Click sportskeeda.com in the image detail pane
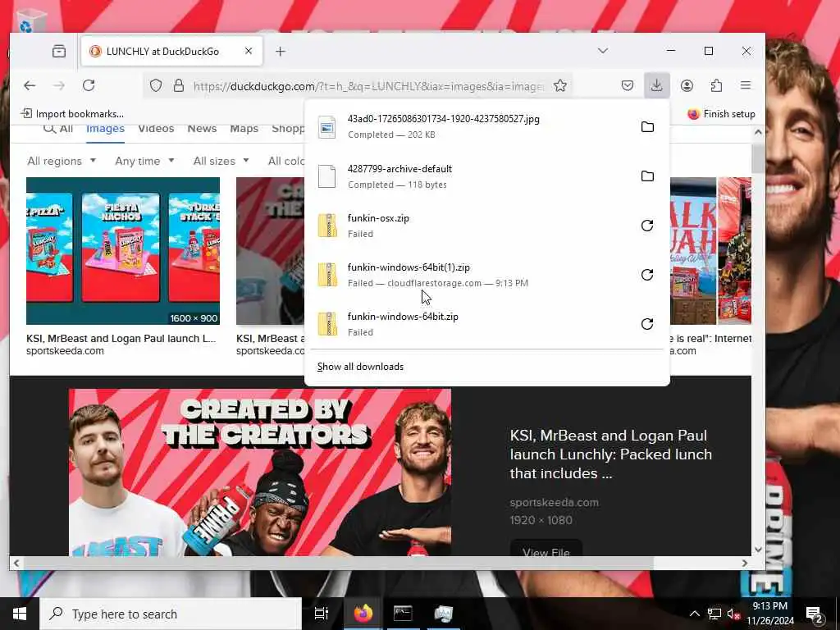Image resolution: width=840 pixels, height=630 pixels. (x=554, y=503)
